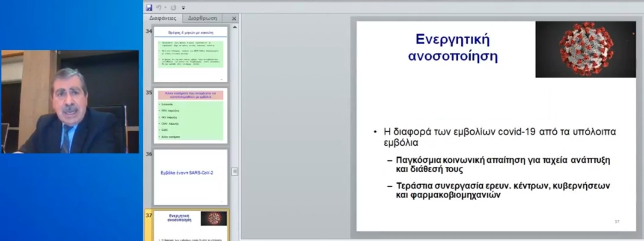Click the scrollbar handle in slides pane
This screenshot has height=241, width=644.
pyautogui.click(x=235, y=171)
